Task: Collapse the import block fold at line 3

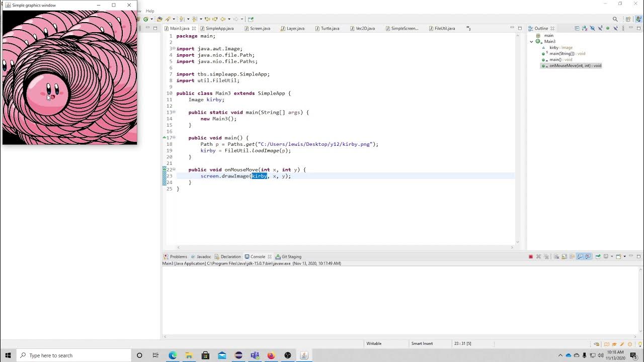Action: (174, 49)
